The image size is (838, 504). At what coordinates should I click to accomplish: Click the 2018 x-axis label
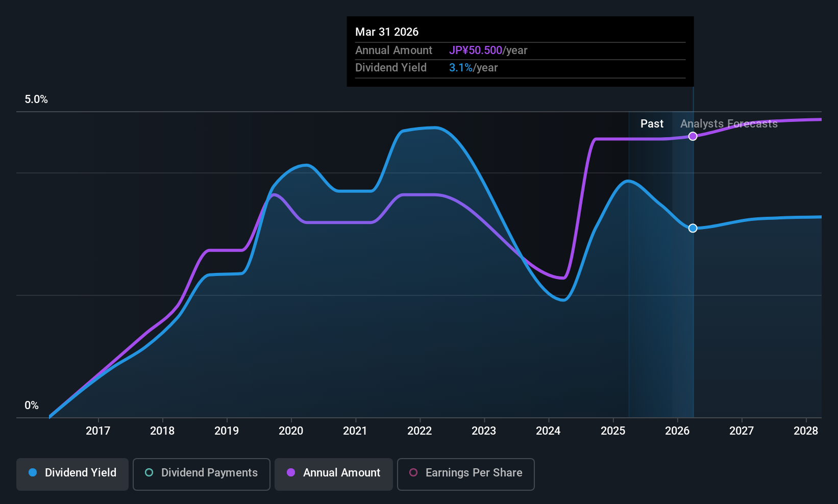[162, 431]
